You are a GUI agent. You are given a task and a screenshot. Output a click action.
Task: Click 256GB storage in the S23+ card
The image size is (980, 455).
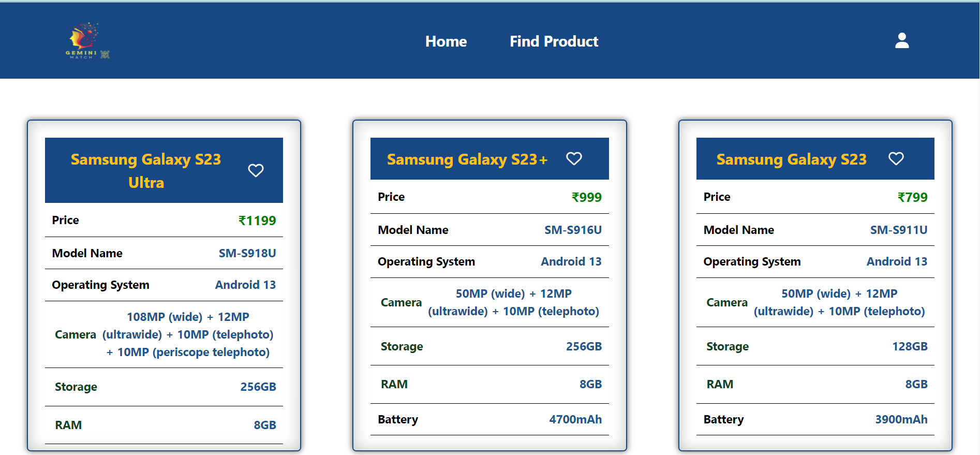(x=584, y=346)
